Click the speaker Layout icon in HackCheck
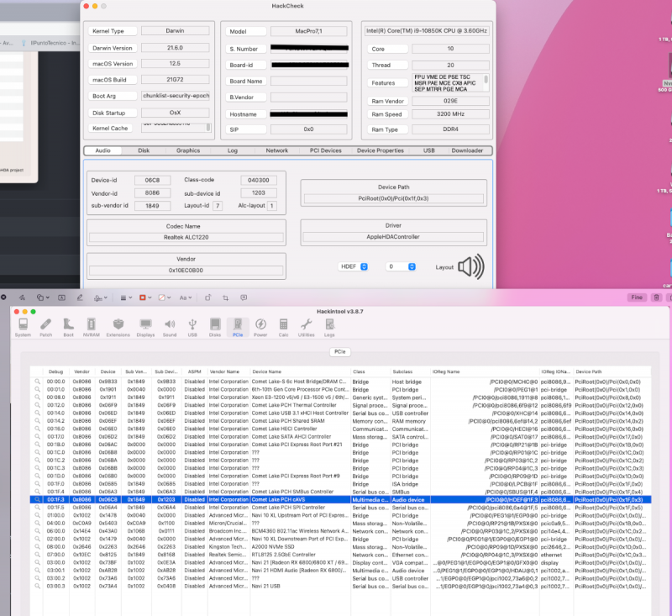Viewport: 672px width, 616px height. click(x=471, y=266)
